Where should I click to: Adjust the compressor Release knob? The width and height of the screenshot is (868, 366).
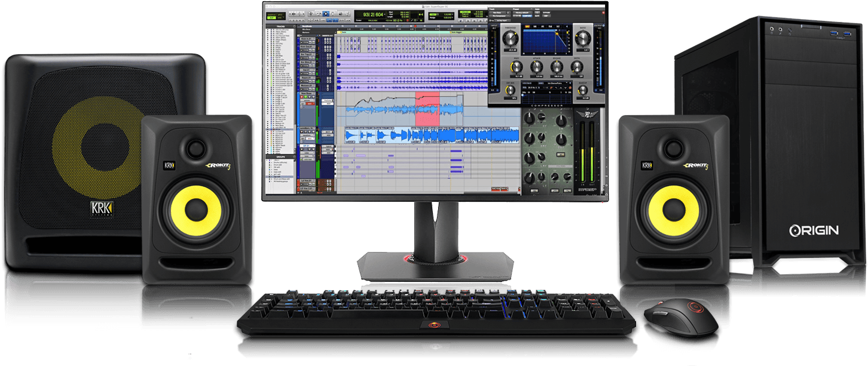tap(557, 67)
